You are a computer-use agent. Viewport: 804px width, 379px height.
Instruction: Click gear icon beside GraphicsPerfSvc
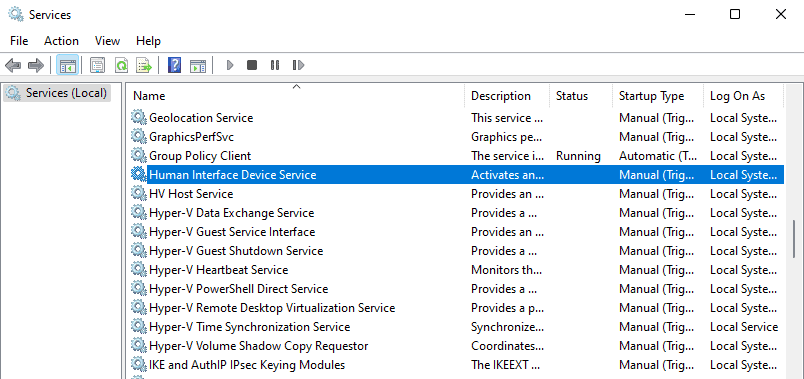pyautogui.click(x=138, y=136)
